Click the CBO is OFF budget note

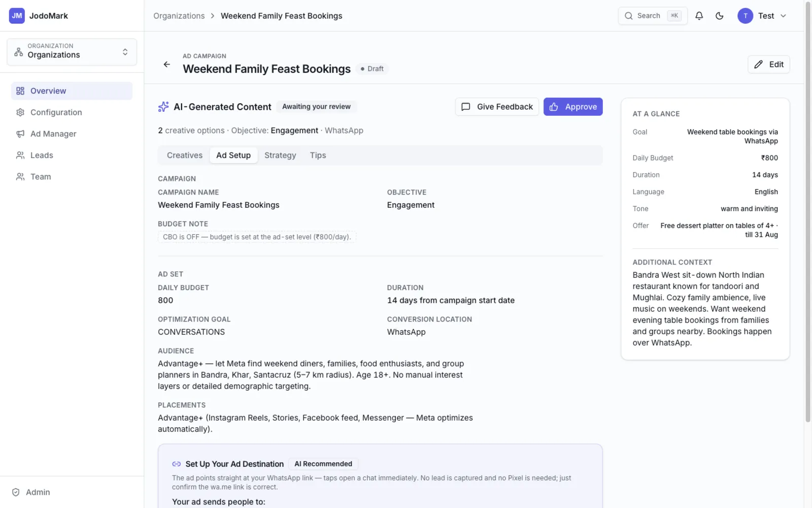pyautogui.click(x=257, y=237)
